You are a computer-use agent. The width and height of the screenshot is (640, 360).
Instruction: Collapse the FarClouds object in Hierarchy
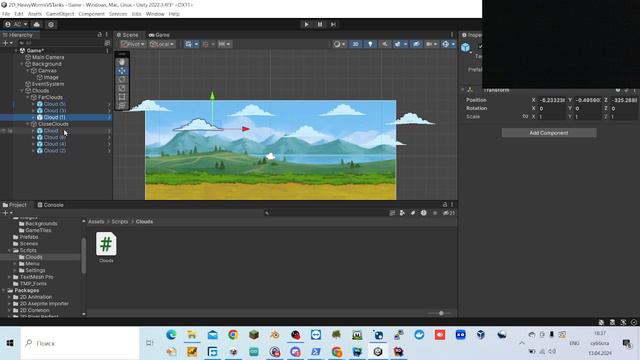28,98
